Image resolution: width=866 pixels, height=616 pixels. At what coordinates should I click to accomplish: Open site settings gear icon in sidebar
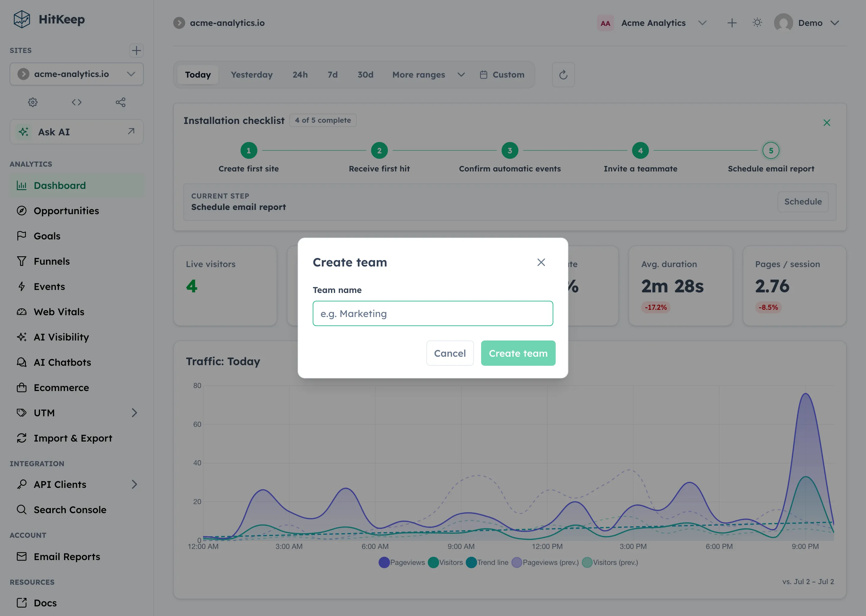point(32,102)
